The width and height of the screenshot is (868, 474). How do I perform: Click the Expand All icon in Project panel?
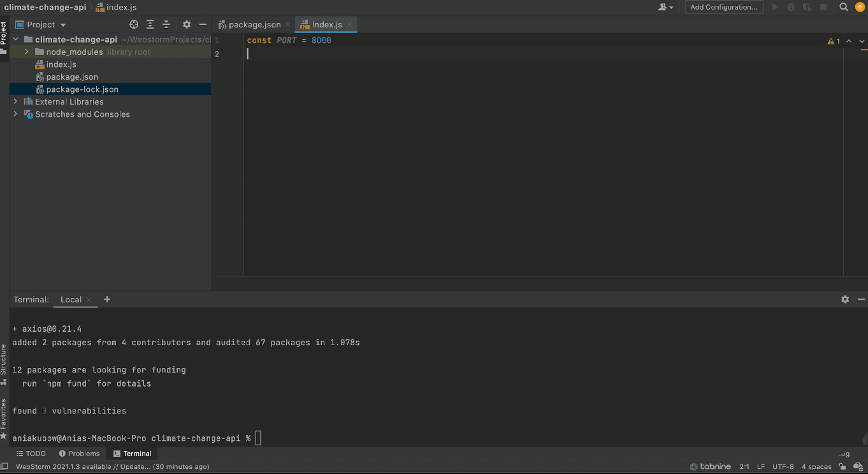(150, 24)
